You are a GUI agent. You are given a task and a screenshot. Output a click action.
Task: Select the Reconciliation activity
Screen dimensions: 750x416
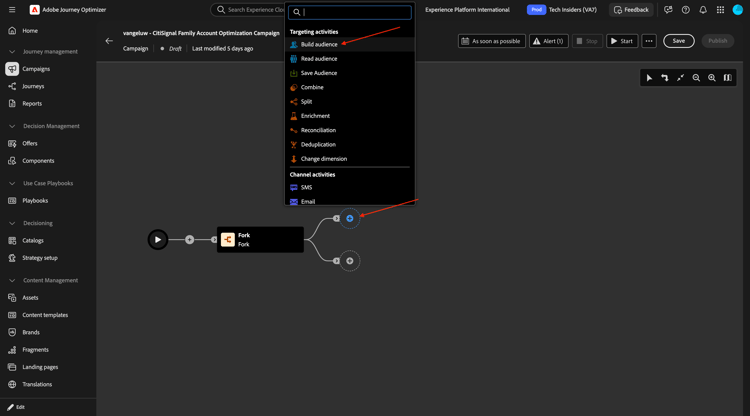(x=350, y=131)
